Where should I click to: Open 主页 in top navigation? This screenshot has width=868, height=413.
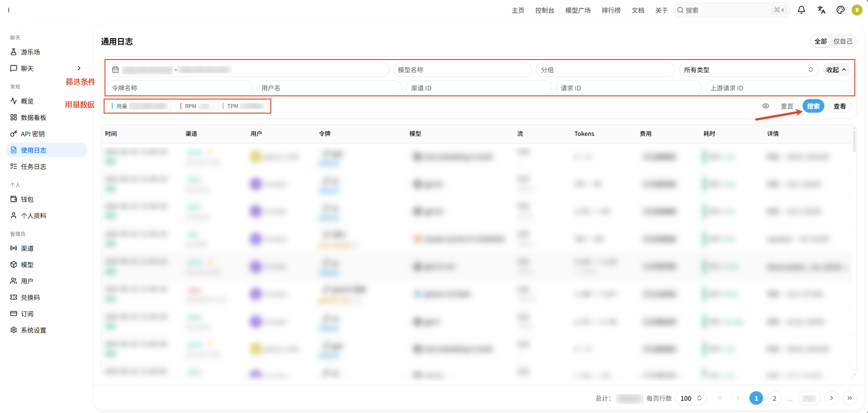(518, 10)
